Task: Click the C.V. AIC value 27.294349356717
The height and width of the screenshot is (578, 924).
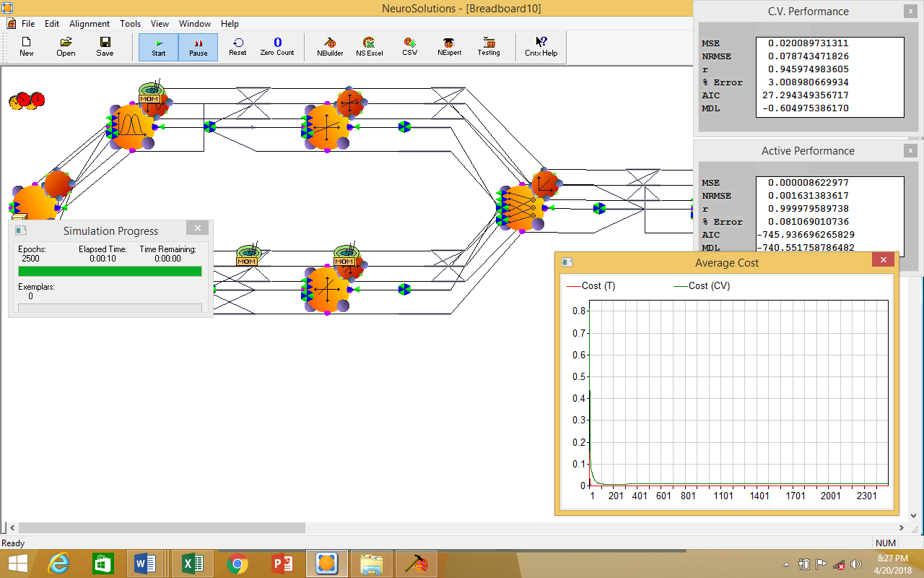Action: [805, 95]
